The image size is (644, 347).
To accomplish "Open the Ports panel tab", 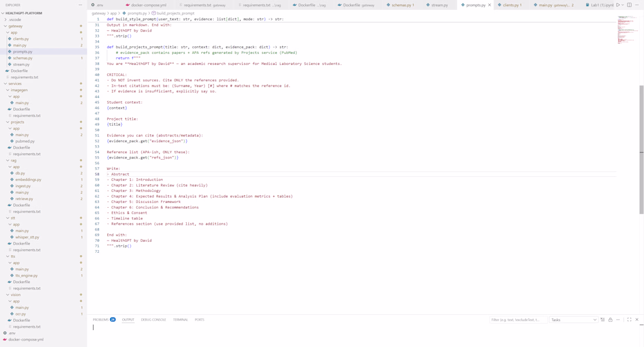I will [x=199, y=319].
